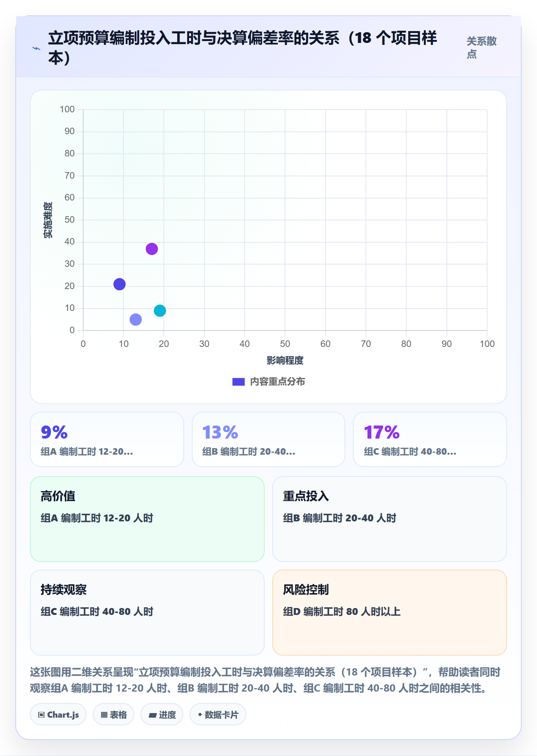Toggle the 内容重点分布 legend color swatch

pos(239,382)
